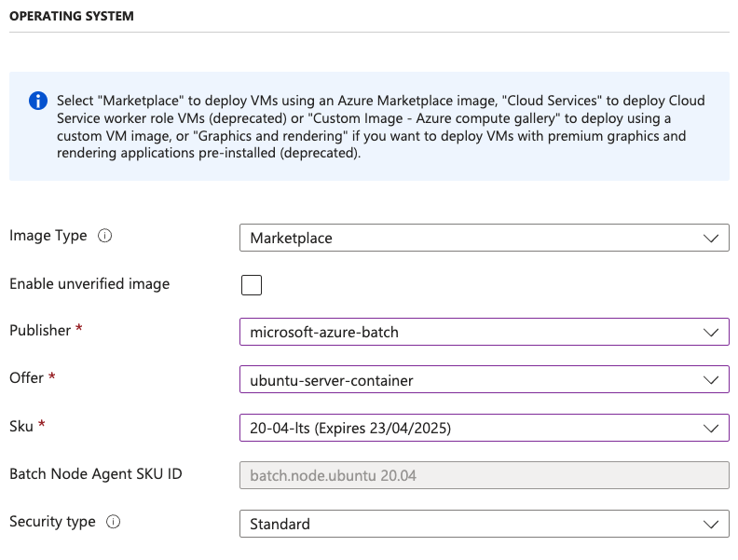Screen dimensions: 738x560
Task: Tick the Enable unverified image checkbox
Action: coord(252,285)
